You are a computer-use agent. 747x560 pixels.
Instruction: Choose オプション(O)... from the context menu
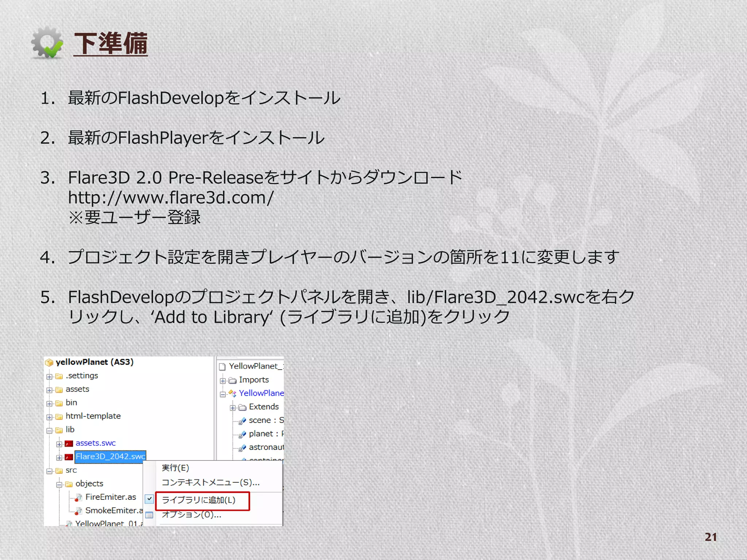tap(191, 514)
